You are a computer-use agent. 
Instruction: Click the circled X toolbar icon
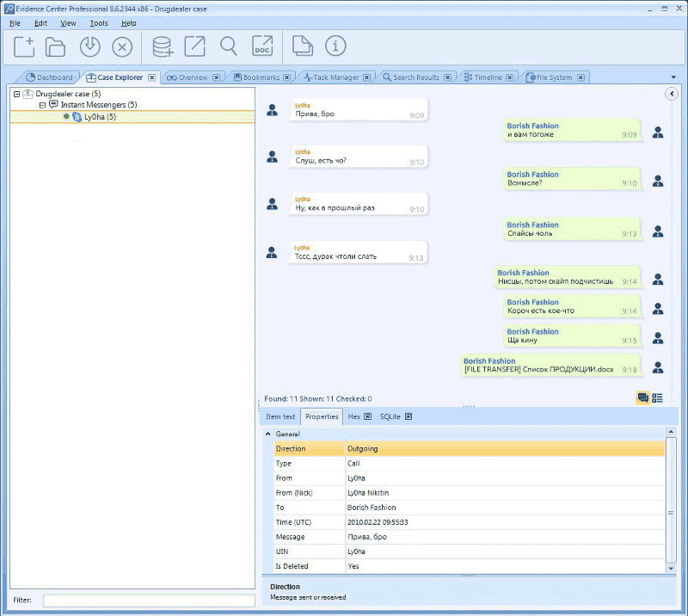(122, 46)
